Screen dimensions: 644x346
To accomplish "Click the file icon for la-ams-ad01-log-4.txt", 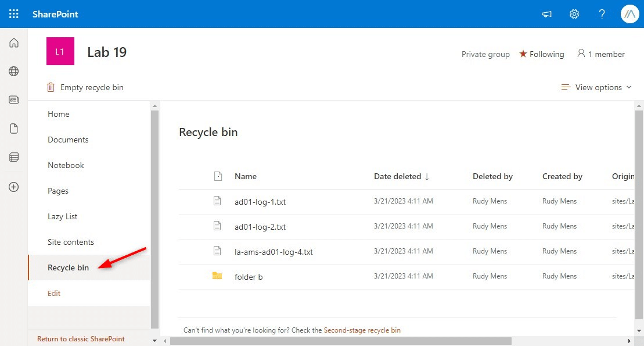I will coord(217,251).
